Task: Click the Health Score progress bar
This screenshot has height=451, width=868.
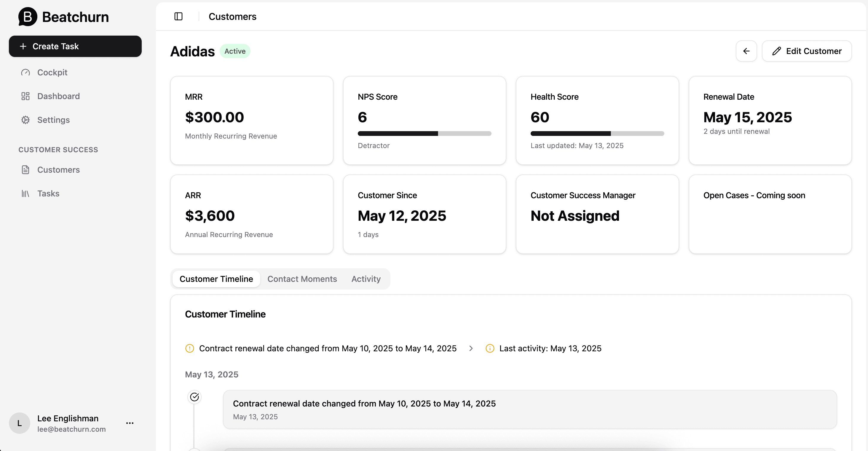Action: [597, 134]
